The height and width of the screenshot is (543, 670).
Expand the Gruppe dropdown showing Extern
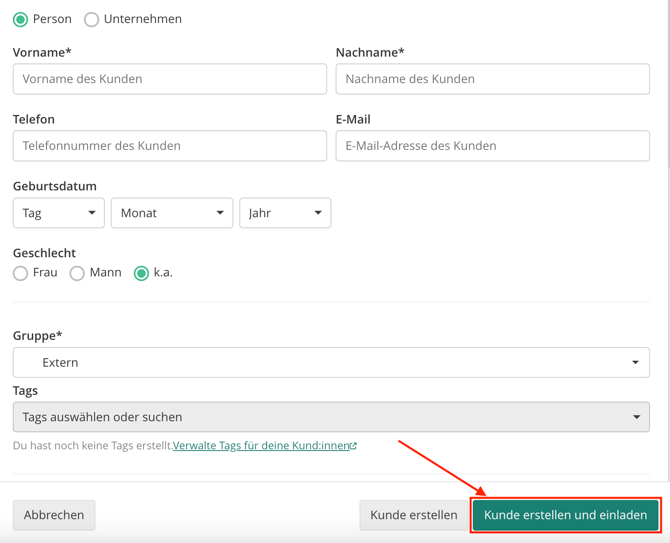[x=331, y=362]
